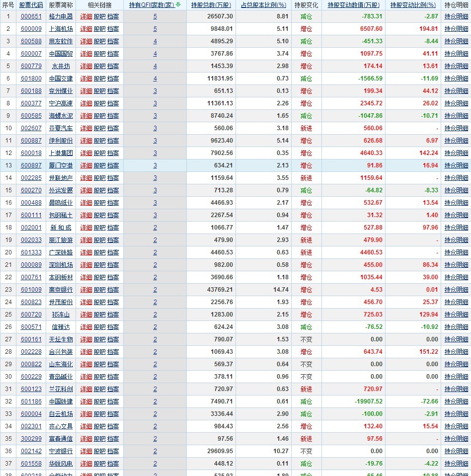Sort by 持股变动比例(%) column header
This screenshot has width=471, height=476.
[x=413, y=5]
